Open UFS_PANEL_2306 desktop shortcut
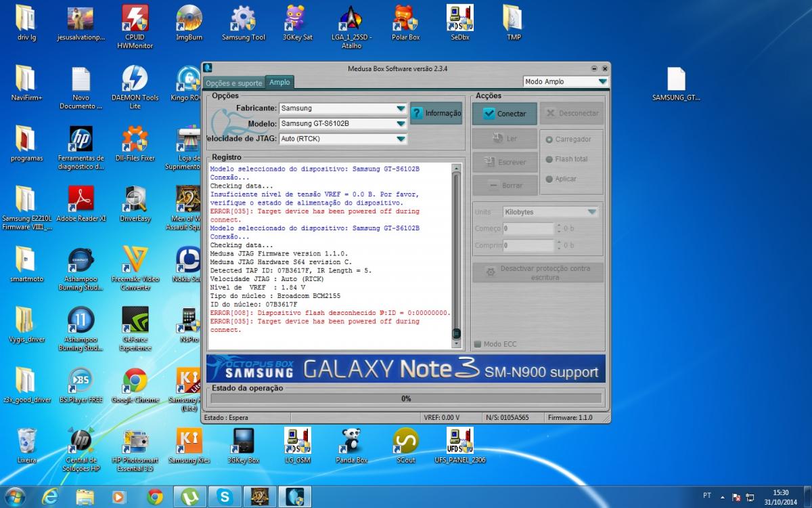The height and width of the screenshot is (508, 812). pyautogui.click(x=459, y=446)
